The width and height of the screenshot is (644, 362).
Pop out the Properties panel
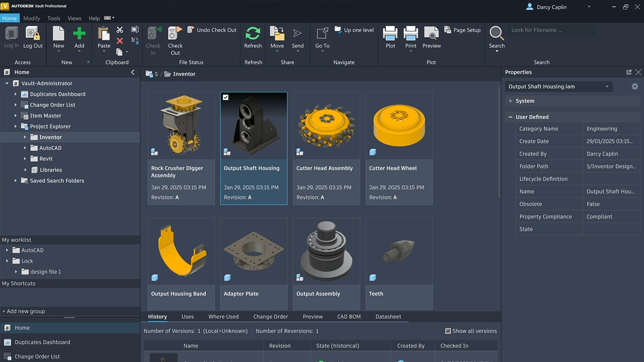pyautogui.click(x=629, y=72)
